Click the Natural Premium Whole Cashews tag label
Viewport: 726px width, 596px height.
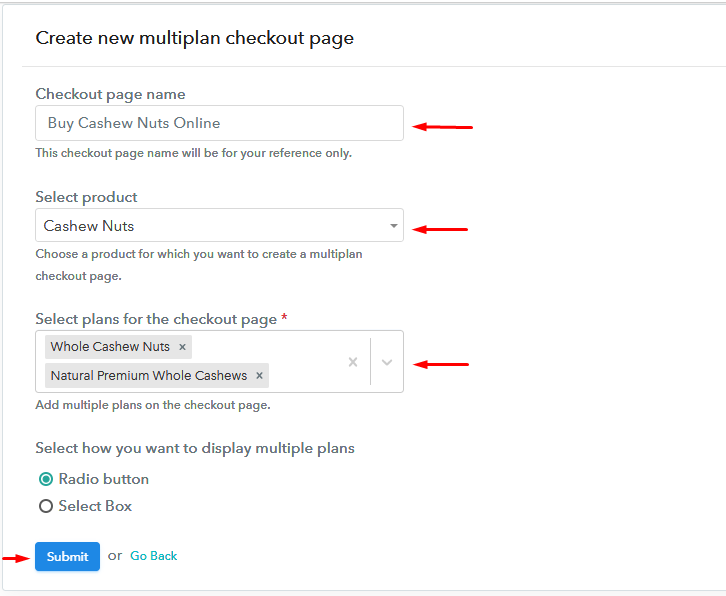[x=148, y=376]
